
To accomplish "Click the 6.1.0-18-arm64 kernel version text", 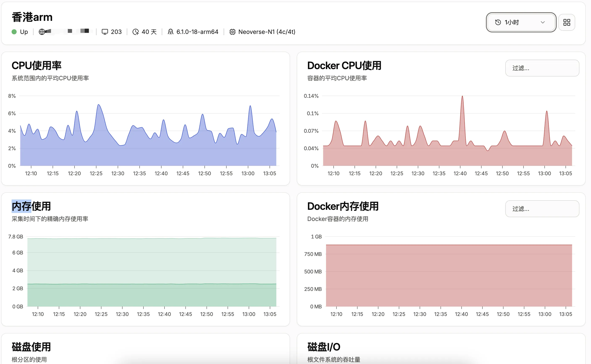I will click(x=197, y=32).
